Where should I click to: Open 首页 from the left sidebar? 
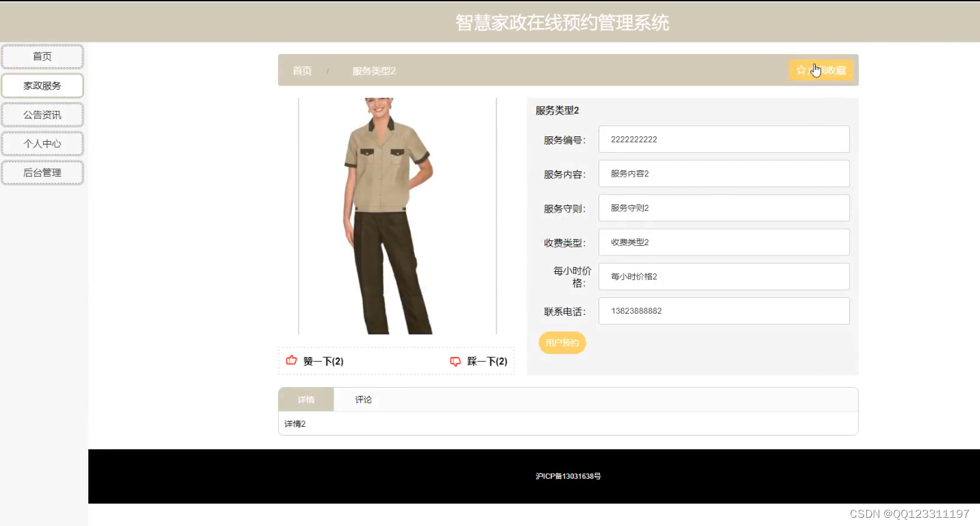tap(42, 57)
